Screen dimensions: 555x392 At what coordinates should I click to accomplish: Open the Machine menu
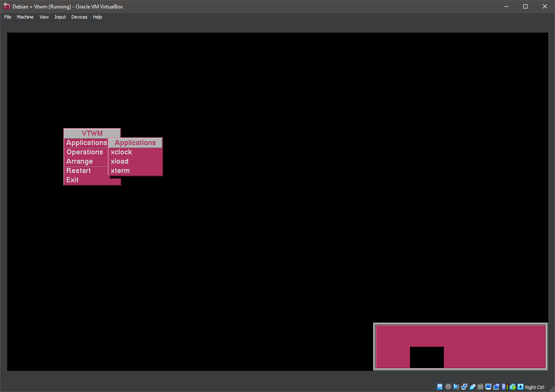pyautogui.click(x=25, y=17)
